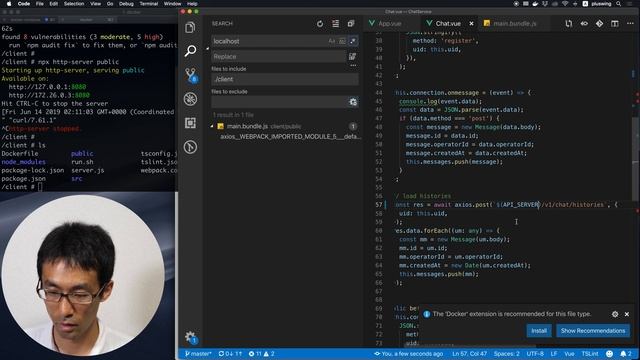
Task: Open the Terminal menu
Action: tap(149, 4)
